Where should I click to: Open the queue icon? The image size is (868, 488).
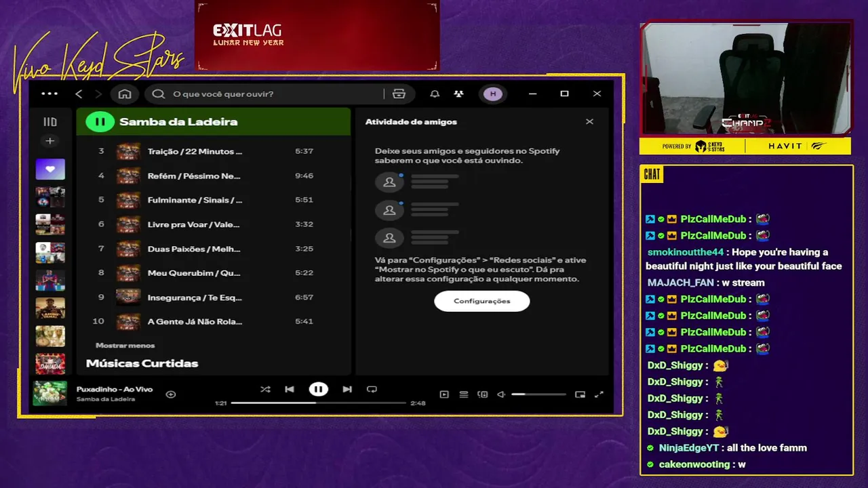[x=464, y=394]
